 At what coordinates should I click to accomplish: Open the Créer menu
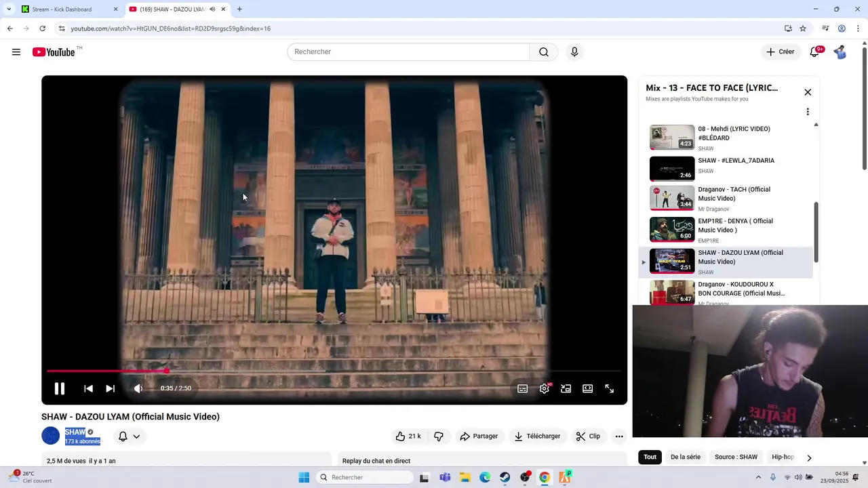point(780,52)
